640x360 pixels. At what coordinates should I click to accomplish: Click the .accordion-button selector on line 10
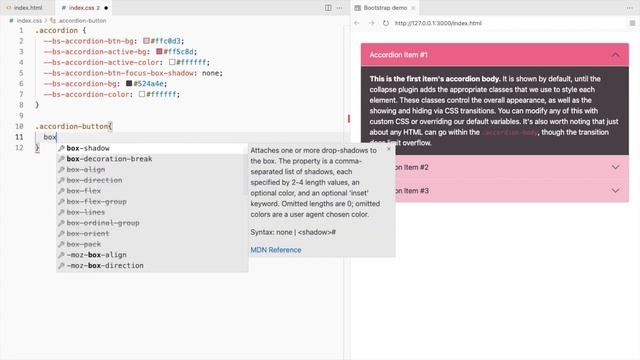point(72,126)
